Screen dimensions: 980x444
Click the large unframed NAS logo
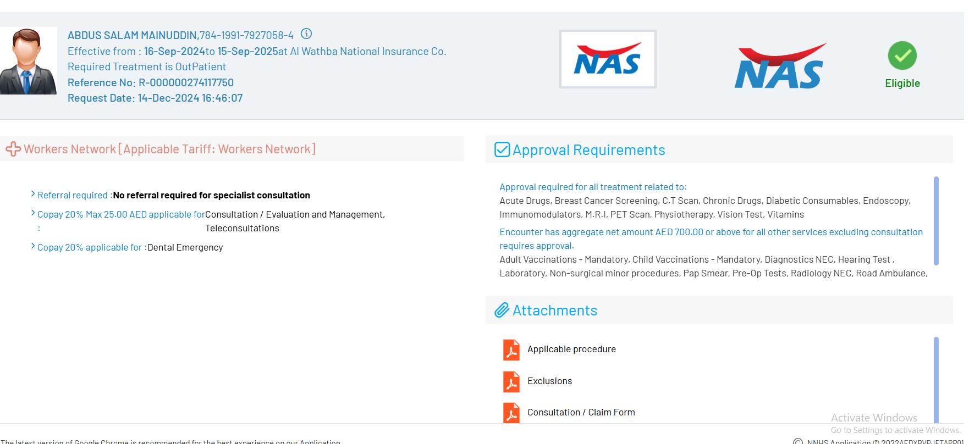(780, 66)
